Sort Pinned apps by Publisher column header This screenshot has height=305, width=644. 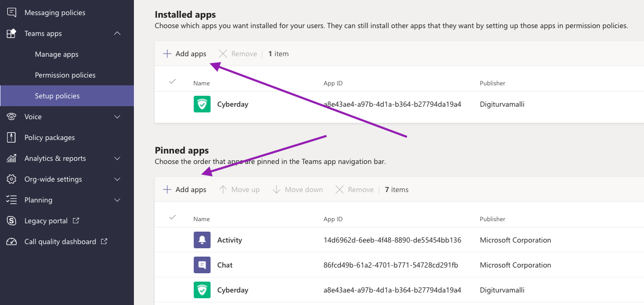coord(492,219)
